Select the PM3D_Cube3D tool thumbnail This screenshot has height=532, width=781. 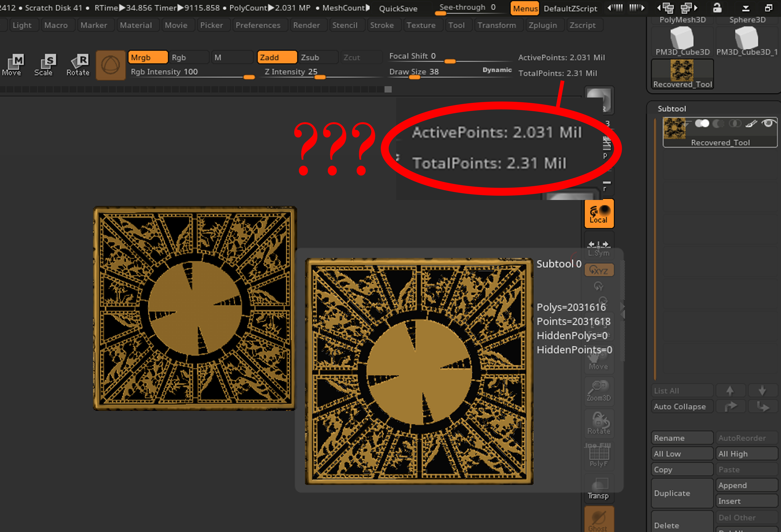click(682, 41)
